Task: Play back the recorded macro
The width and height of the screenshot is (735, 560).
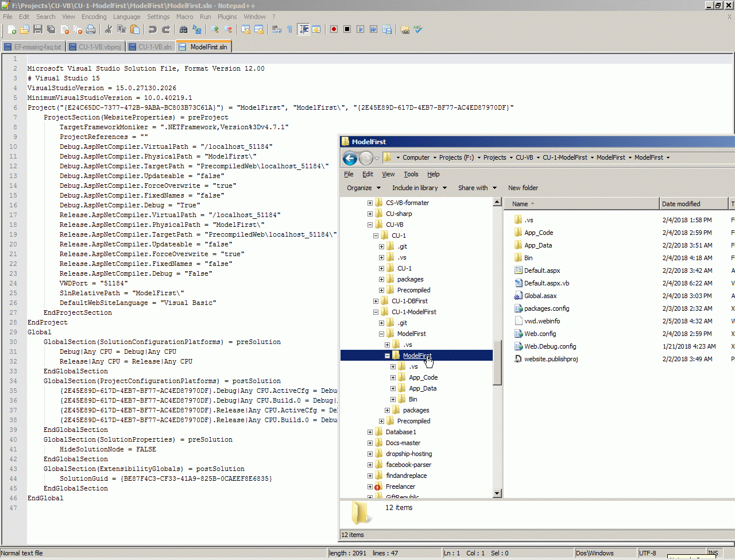Action: (360, 29)
